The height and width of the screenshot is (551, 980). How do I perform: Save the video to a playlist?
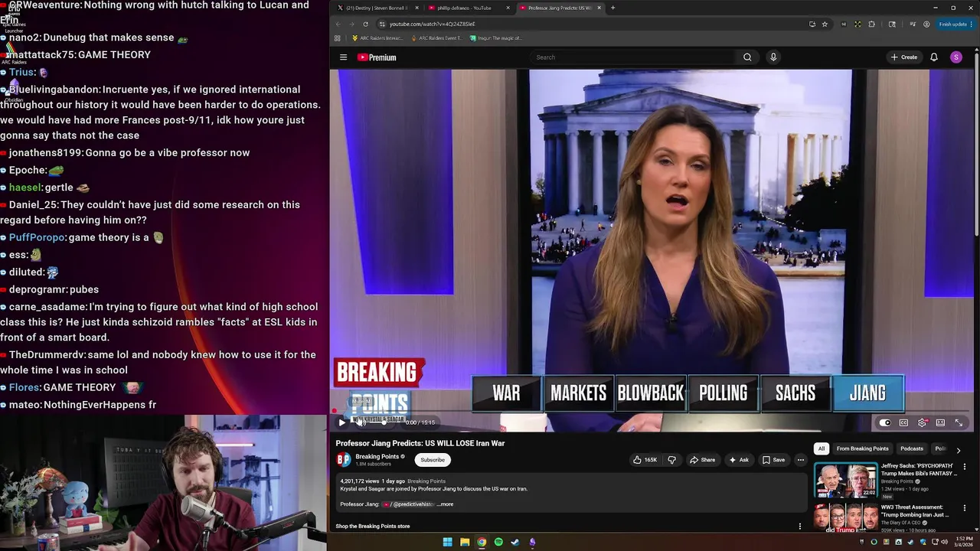click(773, 460)
